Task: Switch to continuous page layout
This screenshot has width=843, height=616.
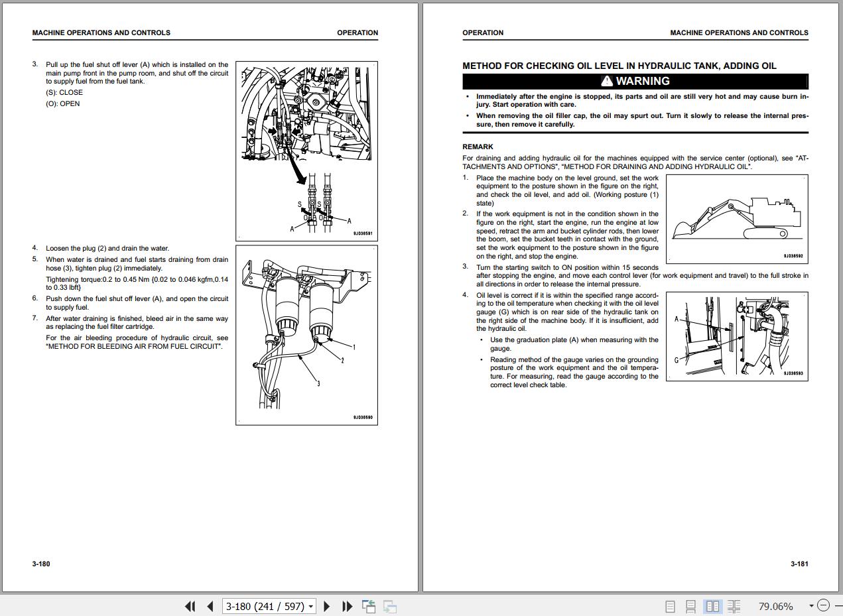Action: [x=690, y=606]
